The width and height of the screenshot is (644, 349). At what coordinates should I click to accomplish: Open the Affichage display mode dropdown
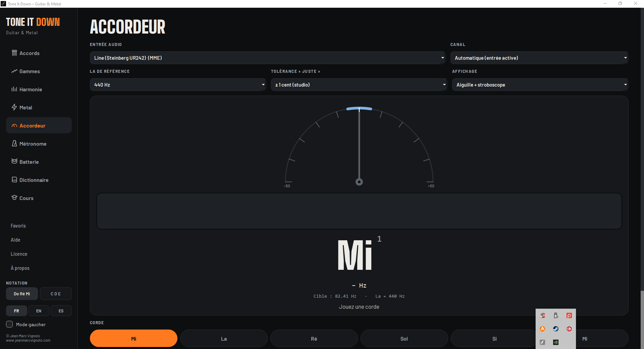click(540, 85)
